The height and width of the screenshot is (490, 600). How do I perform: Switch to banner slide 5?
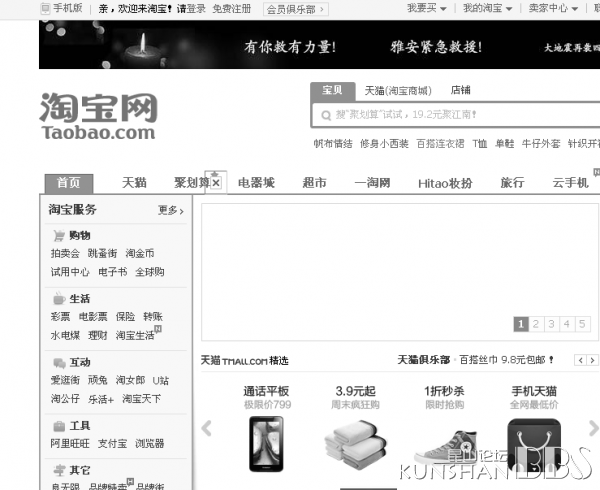pos(582,324)
